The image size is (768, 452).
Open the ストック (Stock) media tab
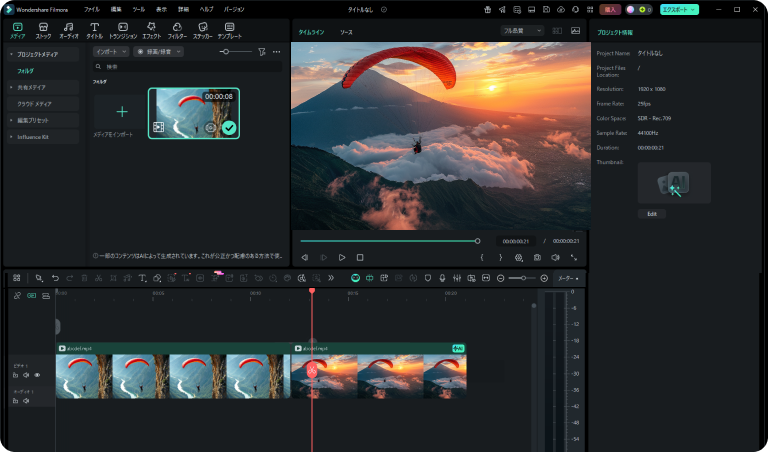coord(43,30)
